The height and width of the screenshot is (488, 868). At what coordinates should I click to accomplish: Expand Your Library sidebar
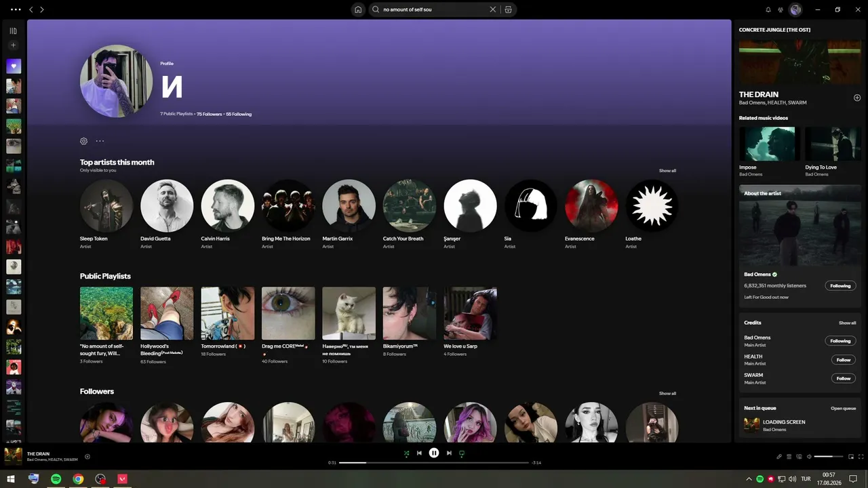[x=13, y=30]
